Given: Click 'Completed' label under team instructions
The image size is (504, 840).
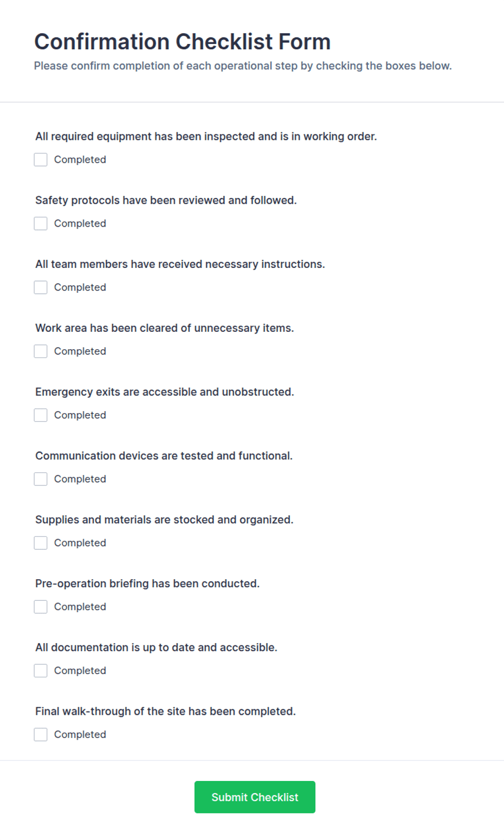Looking at the screenshot, I should 80,287.
